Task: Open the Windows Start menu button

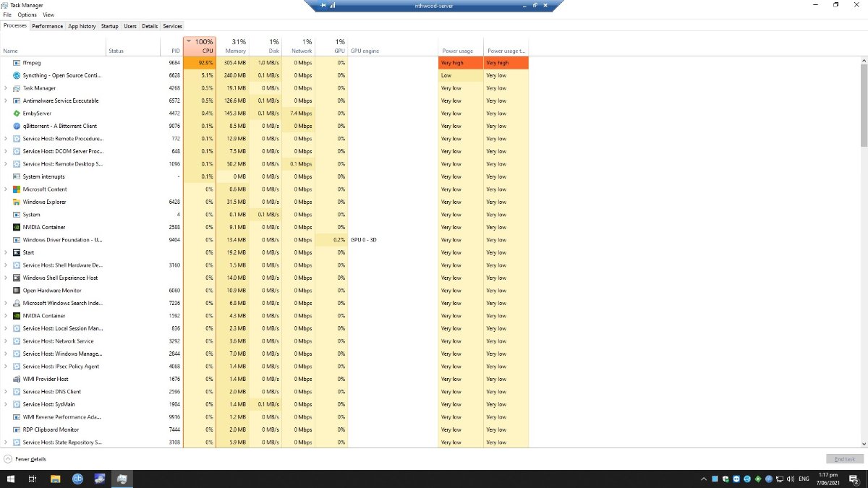Action: pos(11,479)
